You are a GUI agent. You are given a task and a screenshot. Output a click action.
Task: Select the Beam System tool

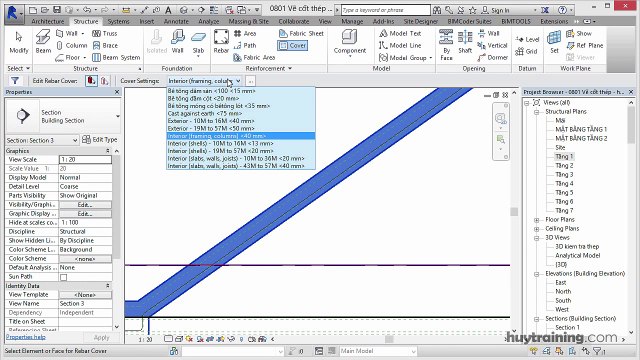116,58
